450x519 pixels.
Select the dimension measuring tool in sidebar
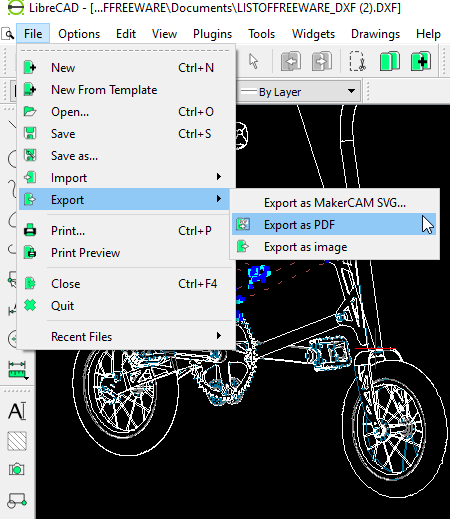click(17, 369)
